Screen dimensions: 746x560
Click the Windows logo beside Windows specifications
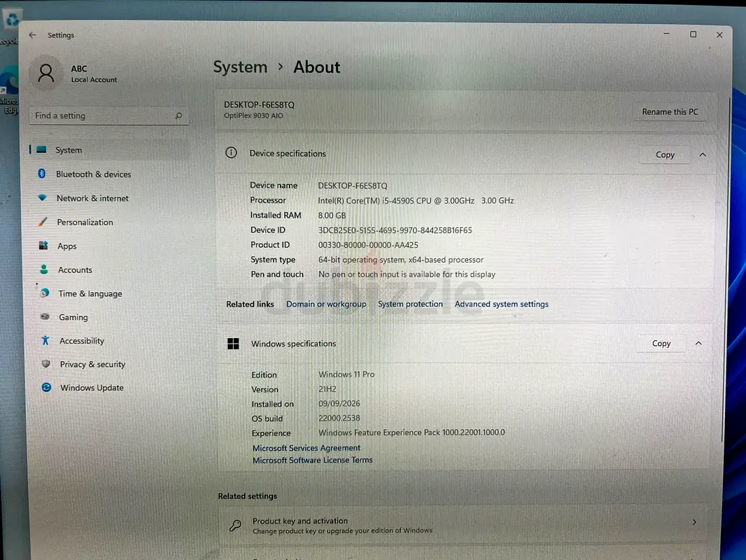coord(233,344)
